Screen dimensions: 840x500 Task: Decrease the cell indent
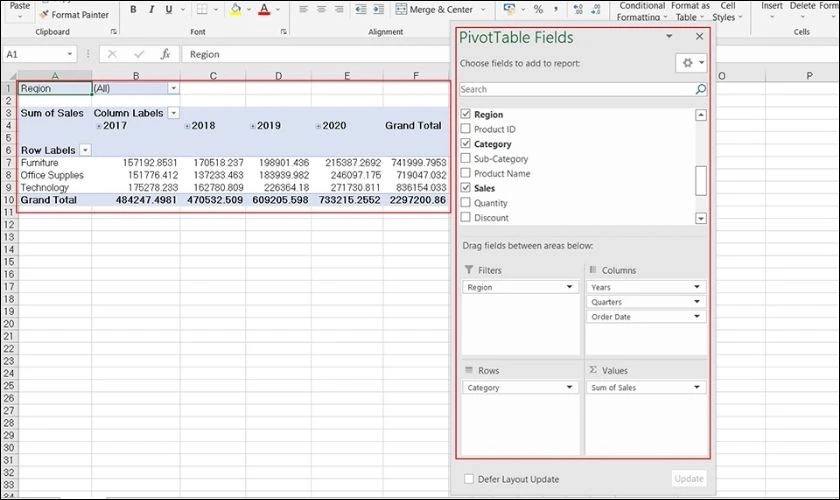[x=361, y=9]
